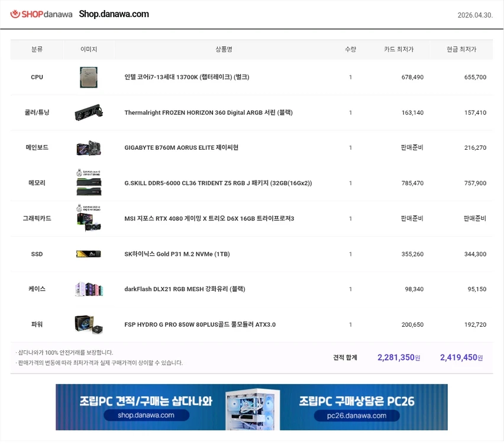Click the 샵다나와가 100% 안전거래 notice
The height and width of the screenshot is (444, 504).
point(64,353)
